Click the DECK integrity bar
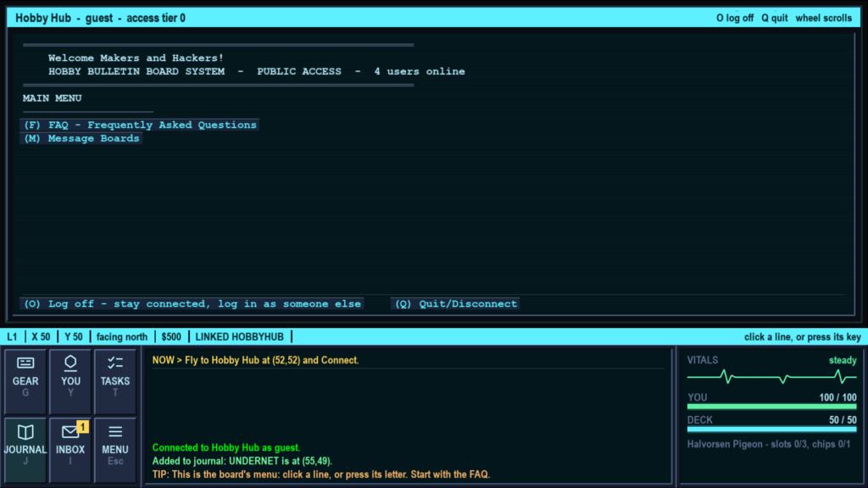This screenshot has height=488, width=868. pos(771,430)
